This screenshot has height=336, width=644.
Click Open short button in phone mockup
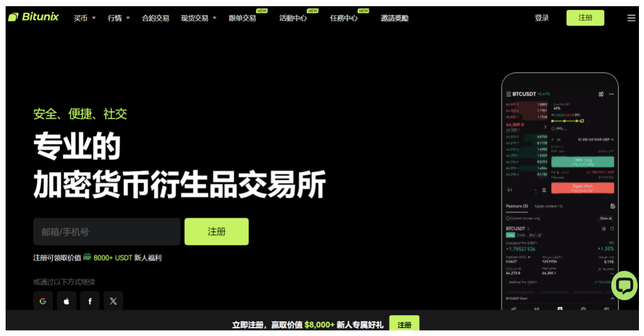point(582,188)
